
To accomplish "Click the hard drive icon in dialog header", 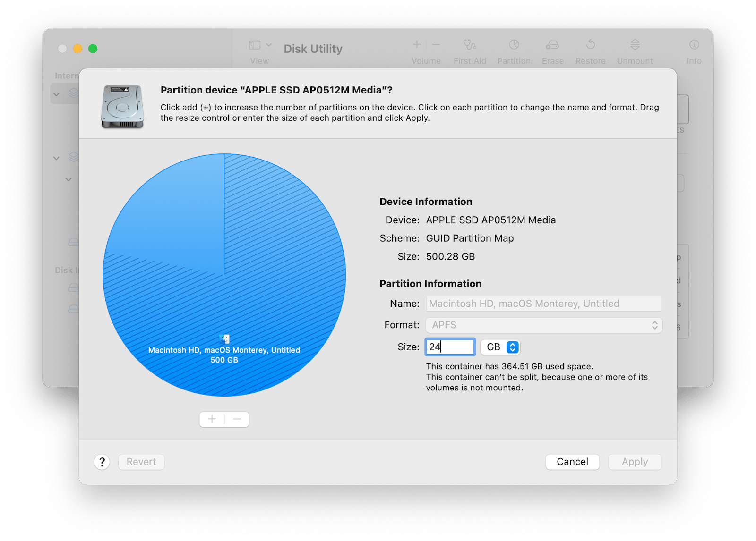I will coord(122,107).
